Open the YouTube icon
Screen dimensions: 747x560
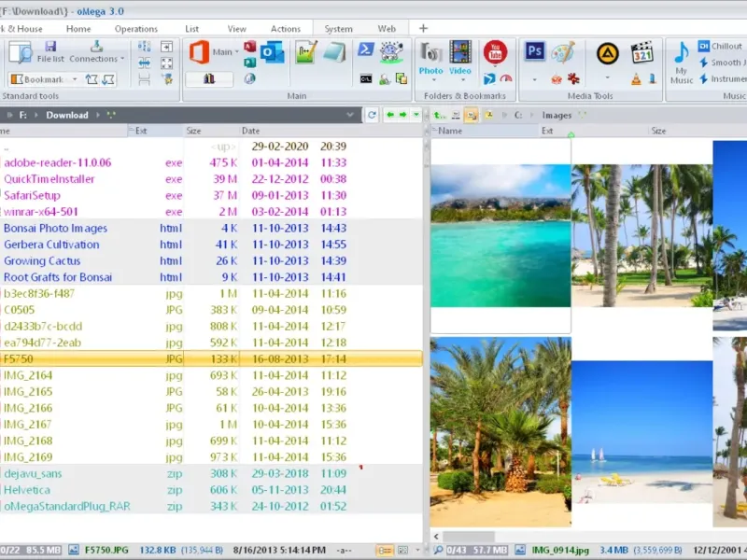[495, 51]
